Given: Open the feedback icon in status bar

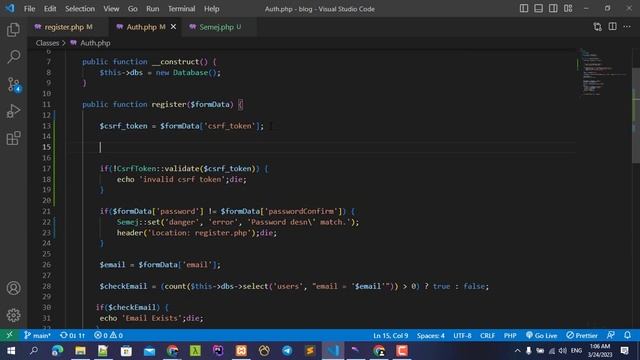Looking at the screenshot, I should pos(611,335).
